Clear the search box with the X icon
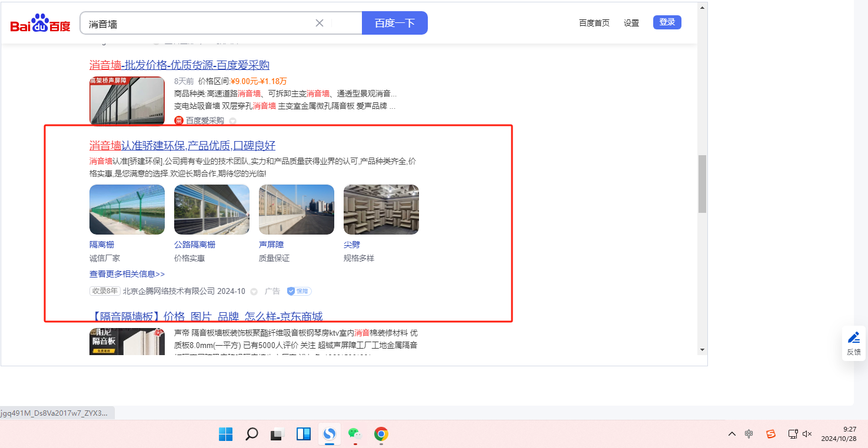Image resolution: width=868 pixels, height=448 pixels. point(320,23)
